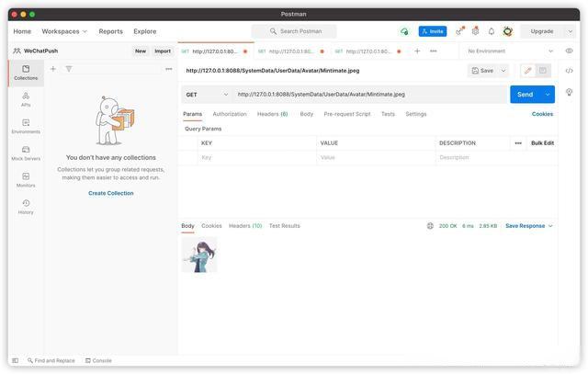Switch to request Headers (8) tab
588x374 pixels.
[x=272, y=114]
